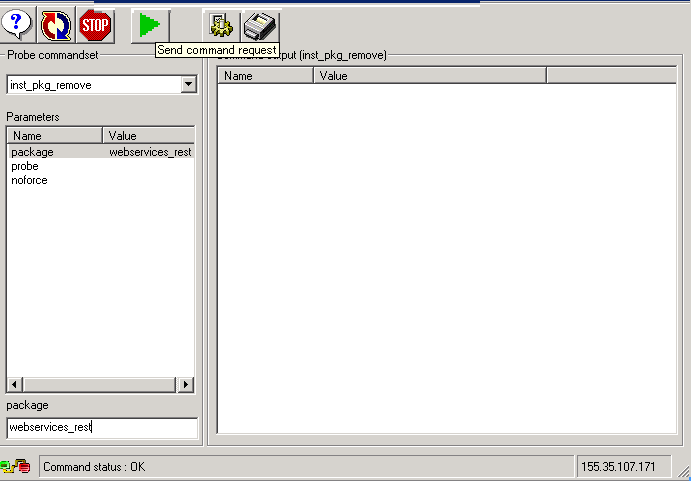Click parameters list right scroll arrow
Screen dimensions: 691x481
point(185,384)
